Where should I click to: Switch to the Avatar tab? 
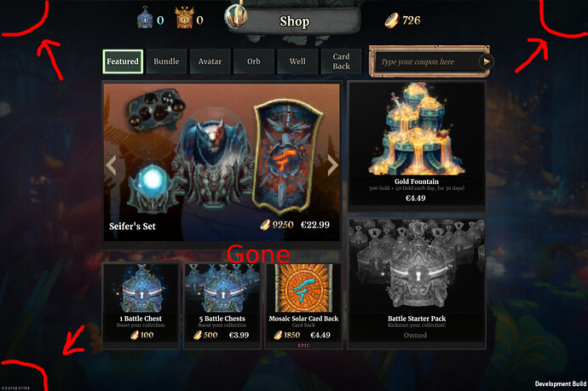(x=210, y=61)
